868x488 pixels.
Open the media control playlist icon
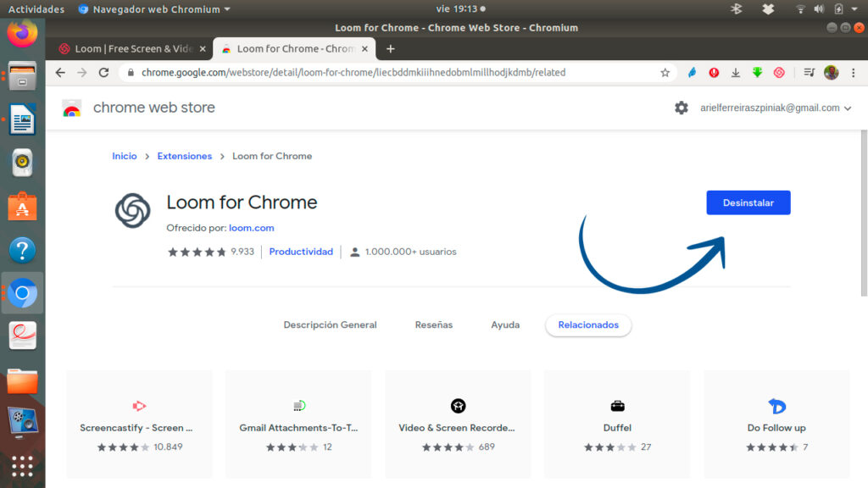coord(809,73)
